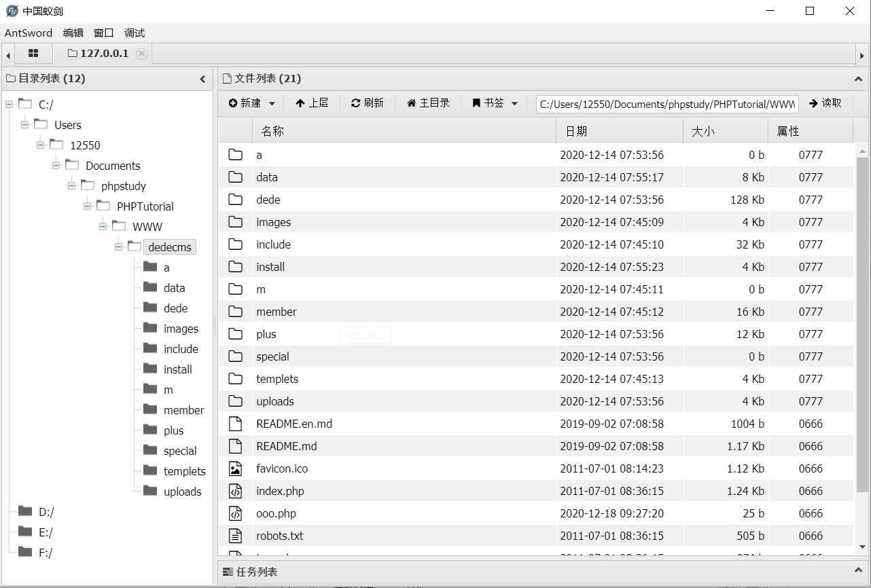
Task: Collapse the PHPTutorial tree node
Action: click(x=87, y=206)
